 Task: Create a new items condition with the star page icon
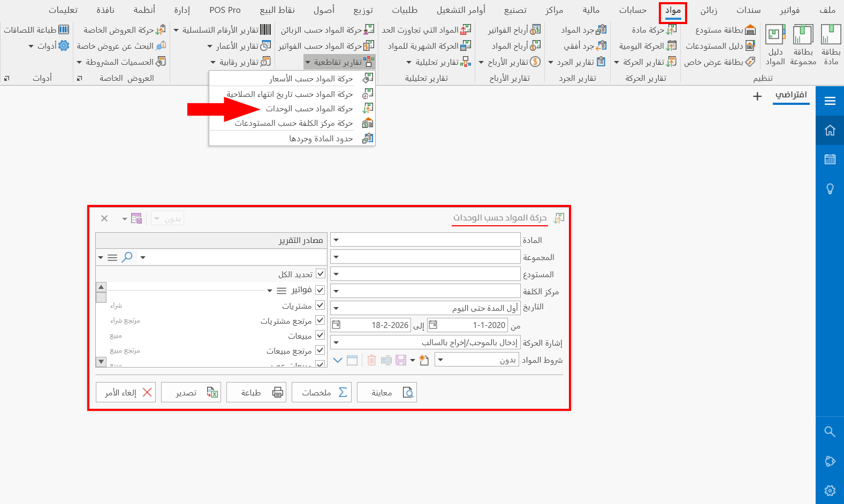point(424,360)
